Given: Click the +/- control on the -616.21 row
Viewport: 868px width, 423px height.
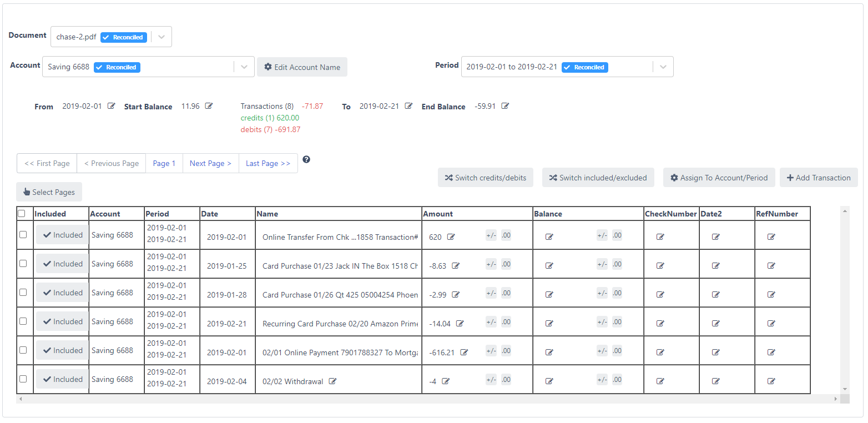Looking at the screenshot, I should click(x=491, y=350).
